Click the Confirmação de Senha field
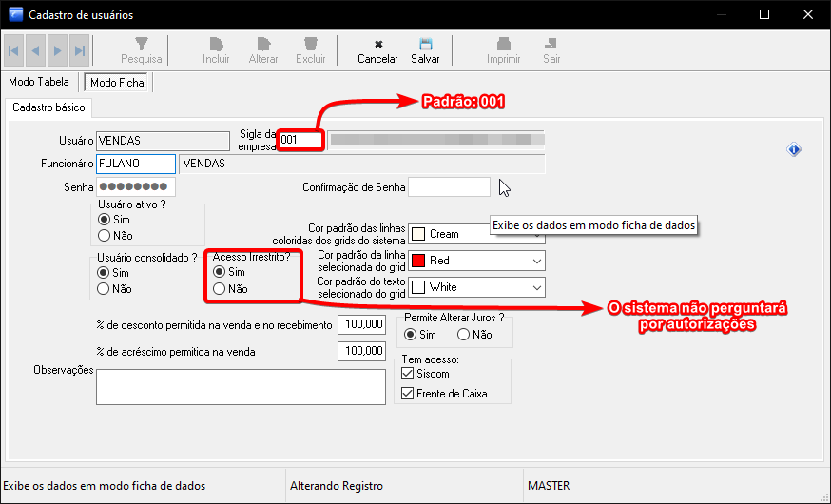The height and width of the screenshot is (504, 831). click(449, 187)
